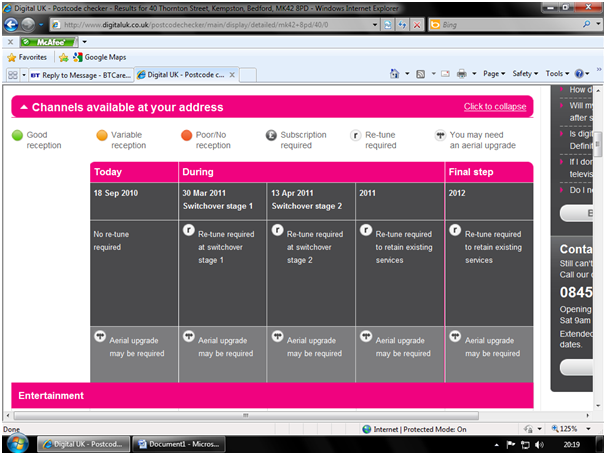Click the Print icon in command bar
614x460 pixels.
(x=462, y=74)
